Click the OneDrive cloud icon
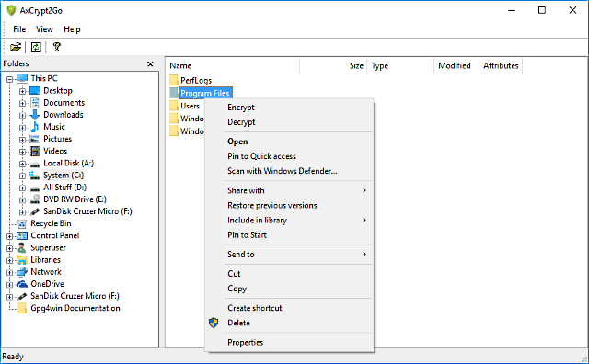 click(x=22, y=284)
